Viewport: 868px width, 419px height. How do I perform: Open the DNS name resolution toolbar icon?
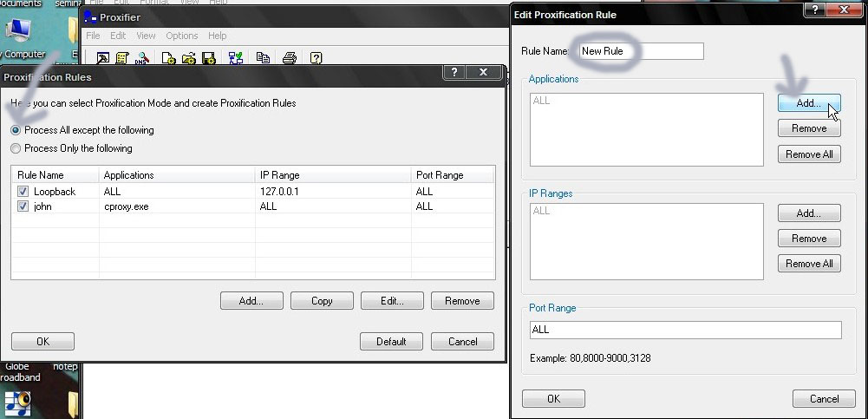142,58
